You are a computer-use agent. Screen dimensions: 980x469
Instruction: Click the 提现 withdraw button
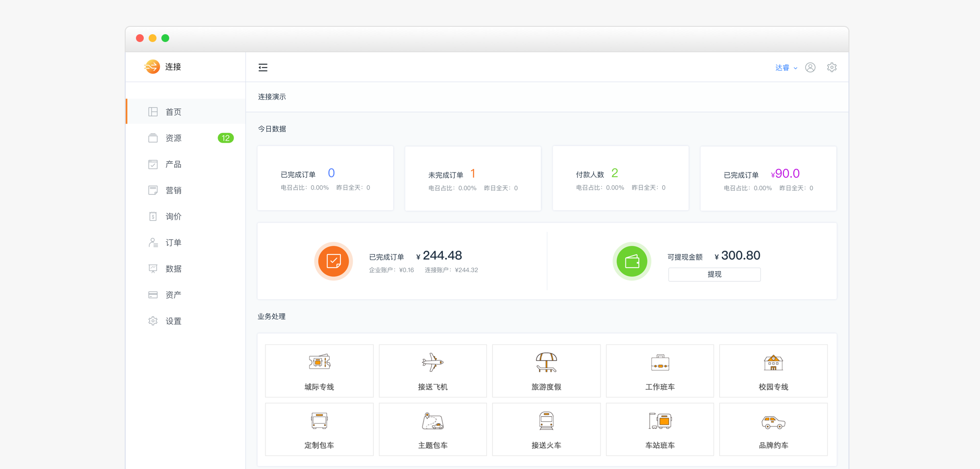tap(714, 275)
